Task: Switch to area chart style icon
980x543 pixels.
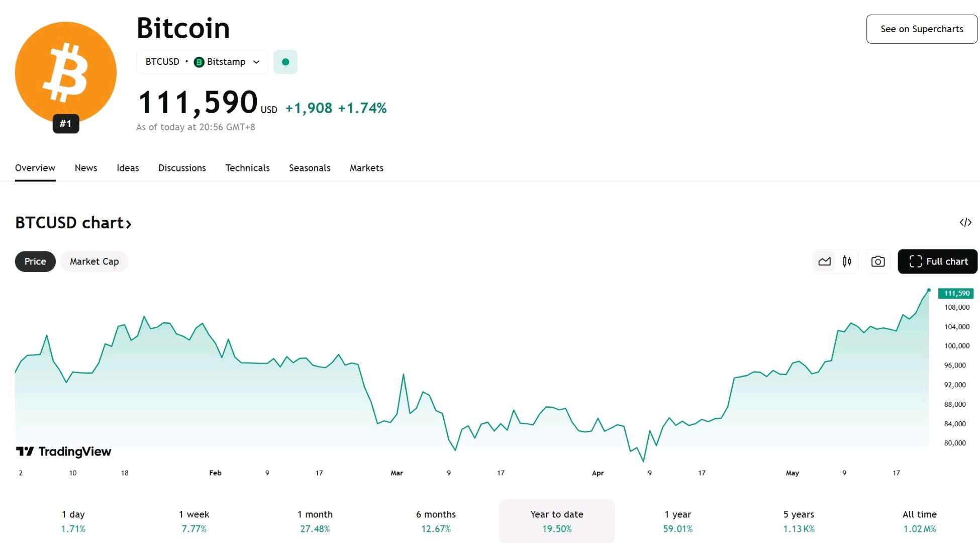Action: coord(825,261)
